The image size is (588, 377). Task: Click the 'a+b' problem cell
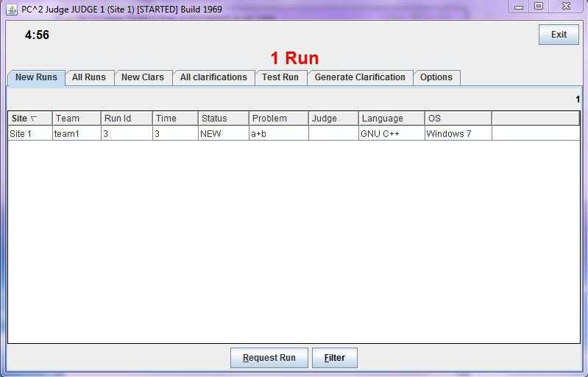[279, 133]
